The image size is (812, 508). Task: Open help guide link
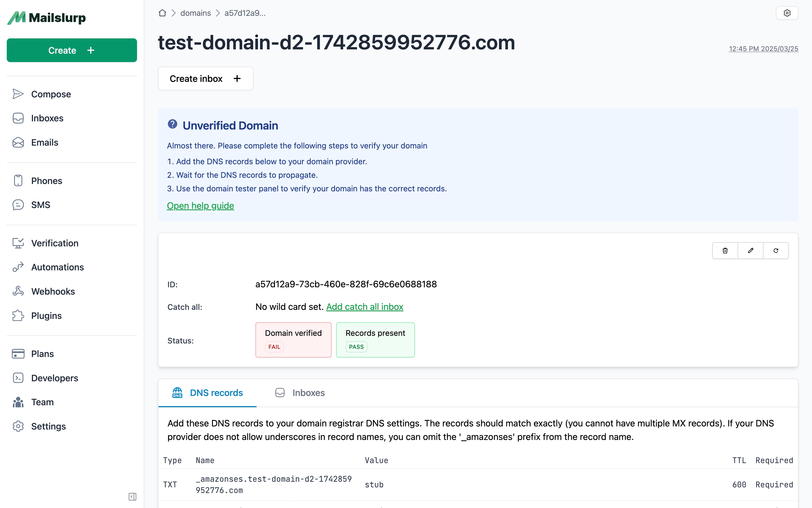pyautogui.click(x=200, y=206)
